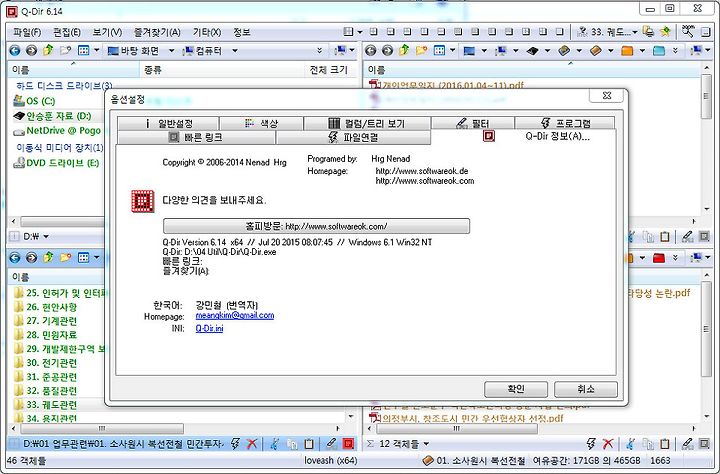
Task: Switch to the 프로그램 tab
Action: pyautogui.click(x=565, y=124)
